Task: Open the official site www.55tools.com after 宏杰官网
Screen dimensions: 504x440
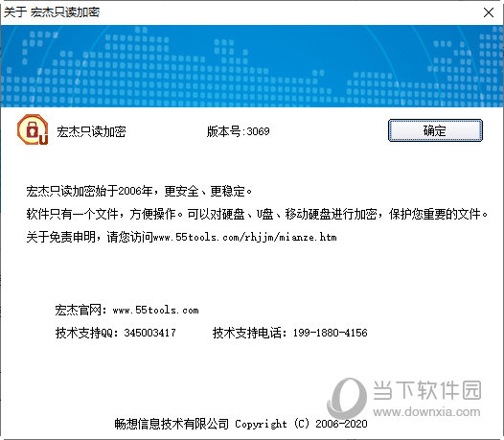Action: point(155,310)
